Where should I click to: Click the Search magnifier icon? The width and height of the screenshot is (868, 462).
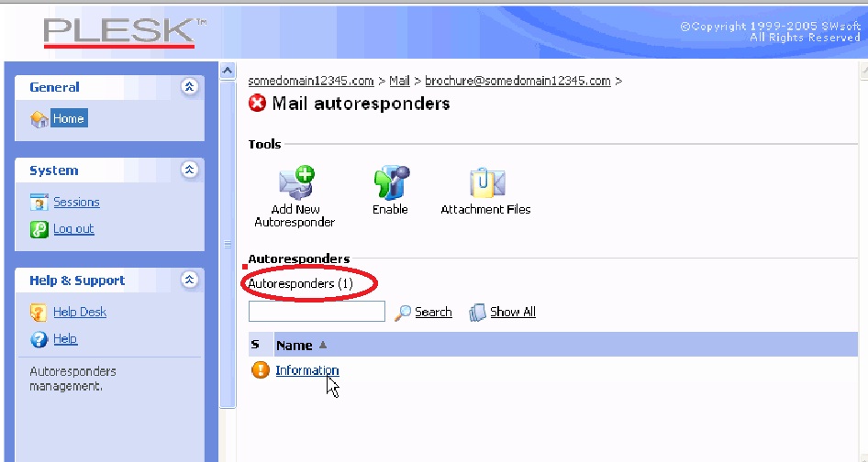(403, 313)
